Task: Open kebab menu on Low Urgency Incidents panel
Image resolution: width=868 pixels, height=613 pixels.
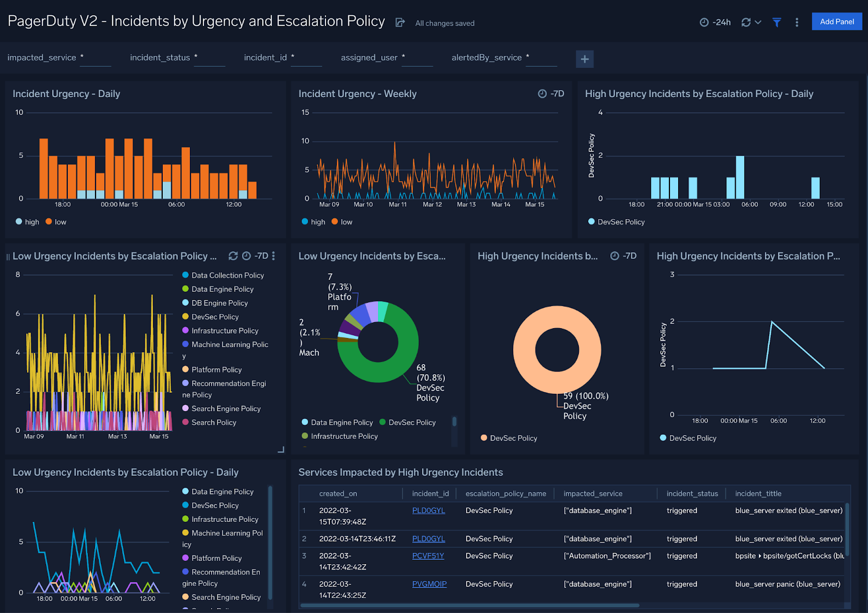Action: (273, 256)
